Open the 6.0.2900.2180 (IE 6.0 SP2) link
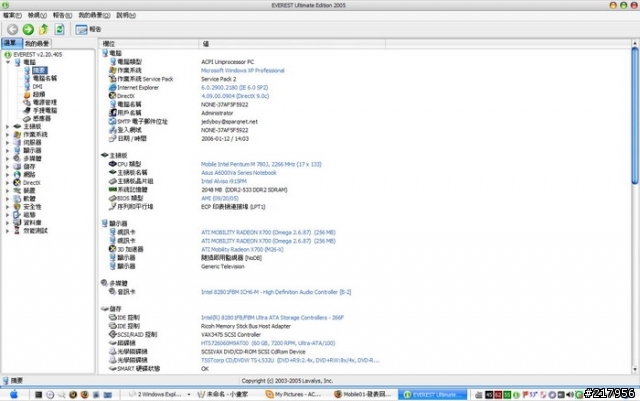 [x=235, y=87]
